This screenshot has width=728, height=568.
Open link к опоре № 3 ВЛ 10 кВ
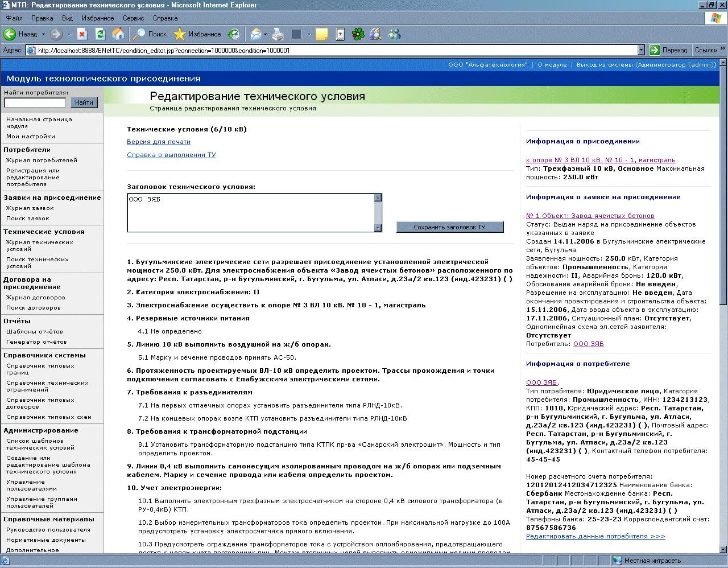tap(601, 160)
